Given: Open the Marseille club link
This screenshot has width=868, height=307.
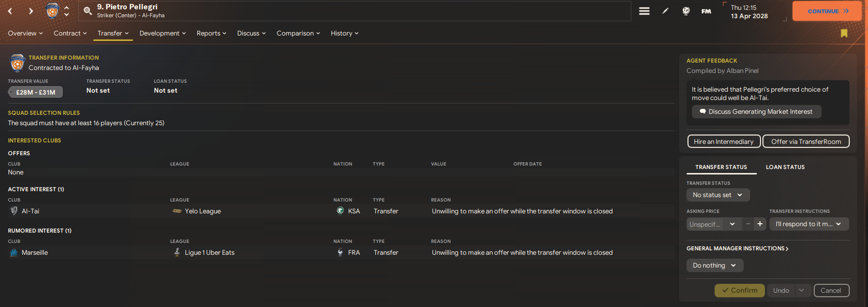Looking at the screenshot, I should coord(35,252).
